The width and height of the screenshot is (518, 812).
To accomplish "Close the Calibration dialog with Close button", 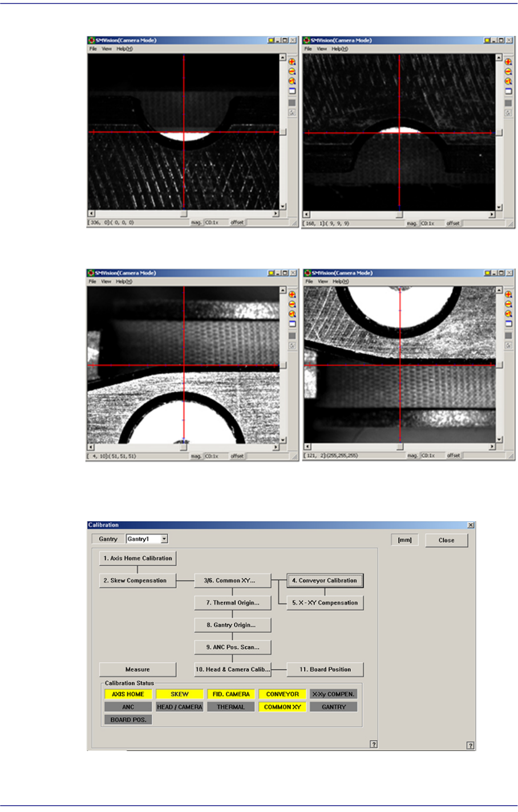I will coord(446,540).
